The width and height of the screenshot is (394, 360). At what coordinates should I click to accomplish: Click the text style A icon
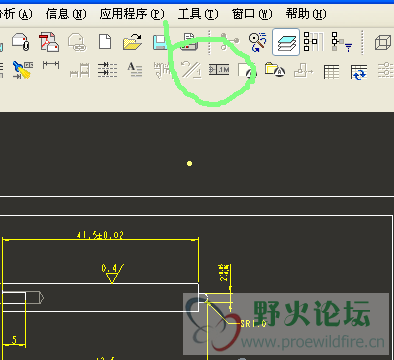coord(135,69)
